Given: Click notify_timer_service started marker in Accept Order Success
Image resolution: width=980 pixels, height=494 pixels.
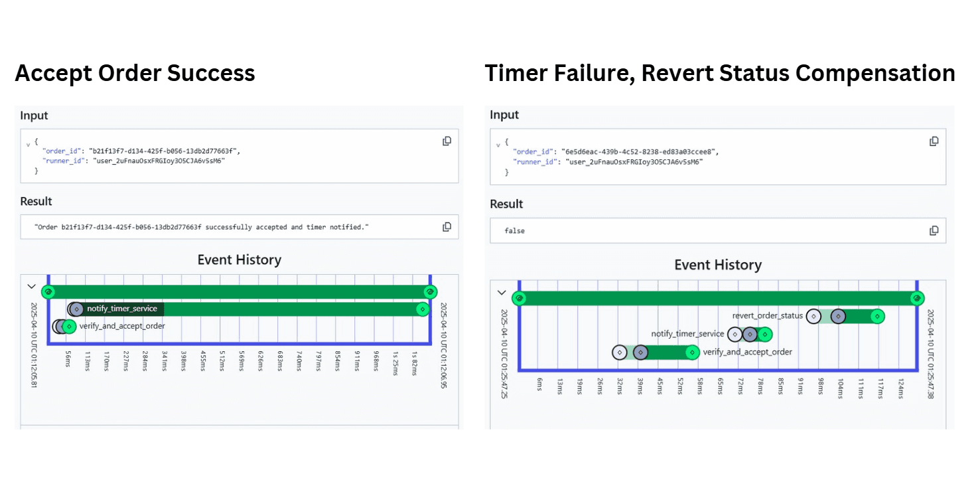Looking at the screenshot, I should tap(76, 309).
